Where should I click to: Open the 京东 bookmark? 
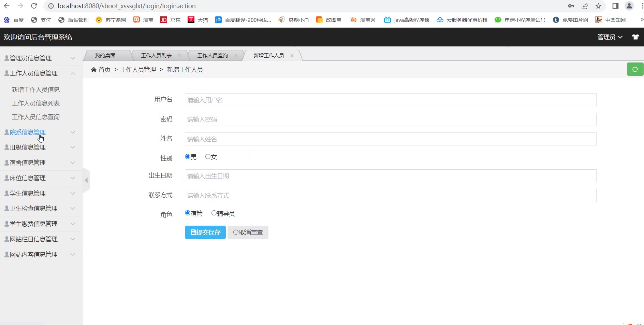171,20
